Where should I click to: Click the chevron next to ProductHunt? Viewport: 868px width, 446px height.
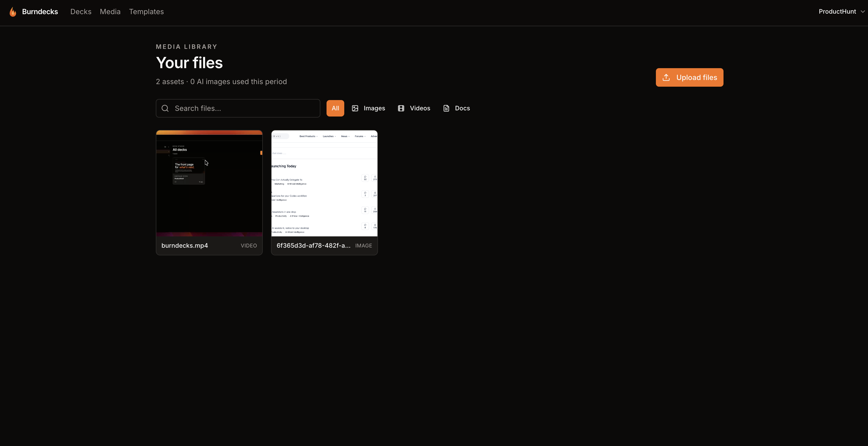863,12
